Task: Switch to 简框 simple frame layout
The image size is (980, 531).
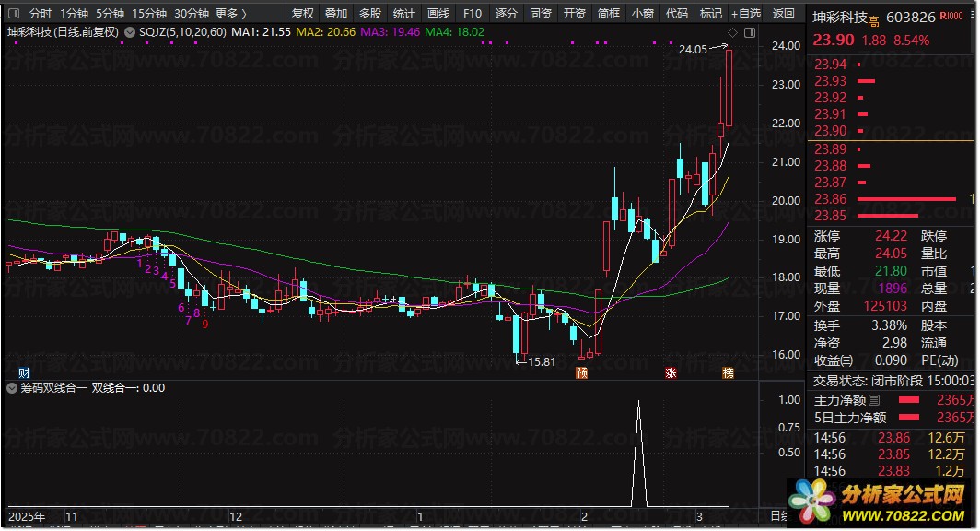Action: (608, 13)
